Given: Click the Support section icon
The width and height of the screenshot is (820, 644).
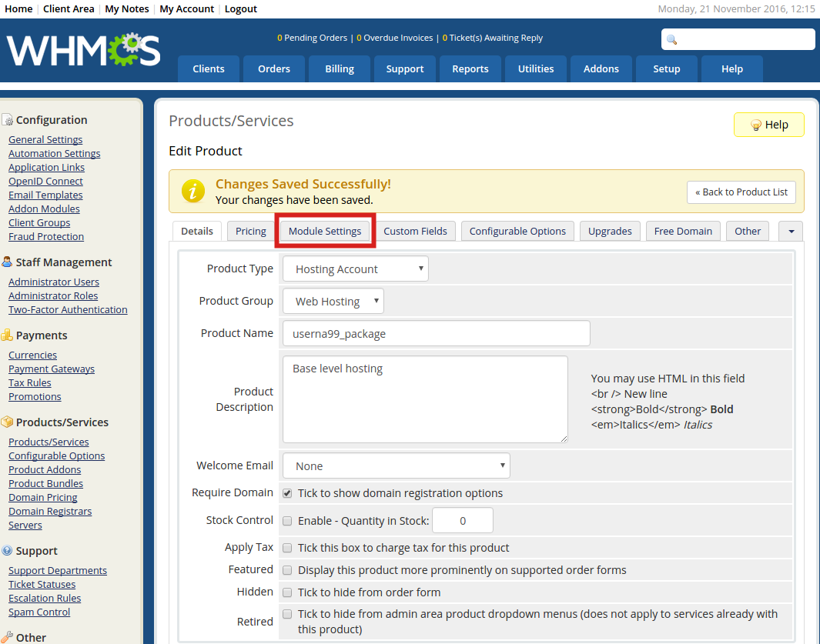Looking at the screenshot, I should click(x=8, y=551).
